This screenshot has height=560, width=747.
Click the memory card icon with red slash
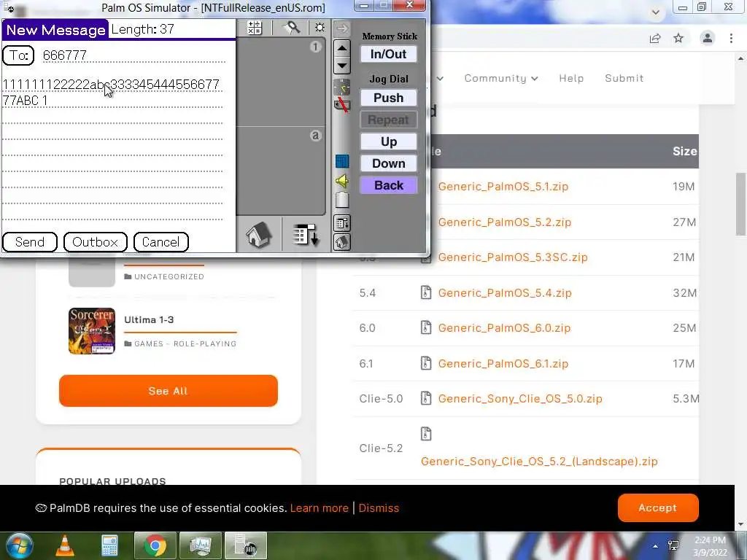point(342,105)
